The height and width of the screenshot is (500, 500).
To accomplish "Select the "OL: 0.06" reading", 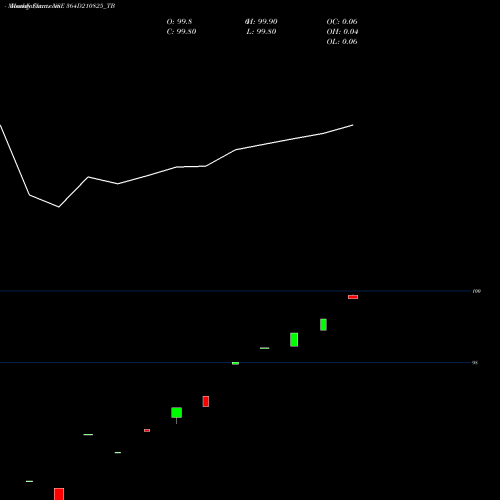I will click(x=342, y=42).
